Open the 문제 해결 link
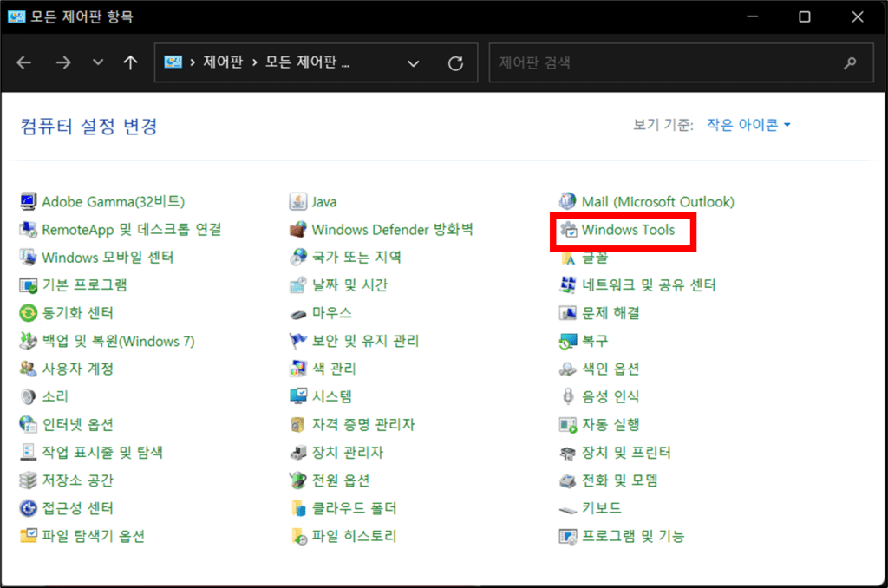The image size is (888, 588). 611,313
